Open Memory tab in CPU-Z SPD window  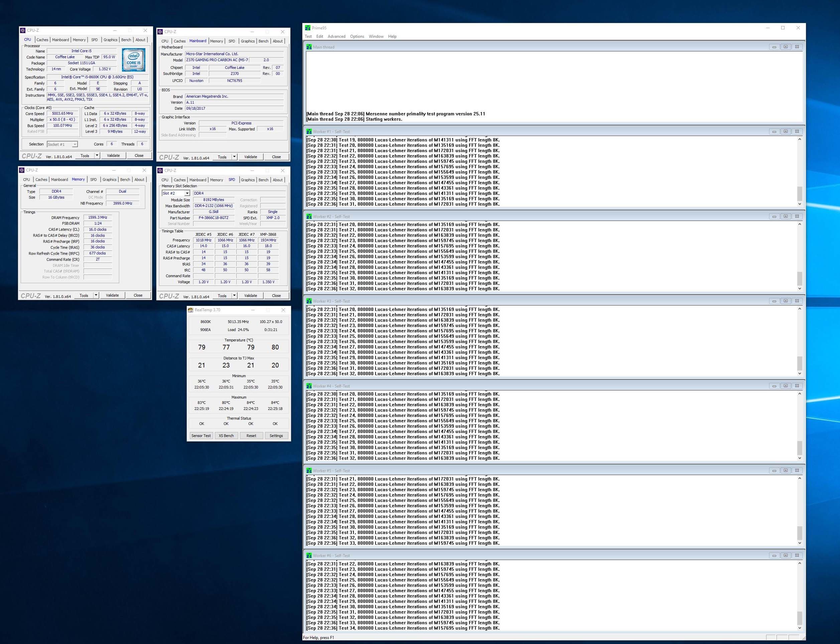[217, 180]
